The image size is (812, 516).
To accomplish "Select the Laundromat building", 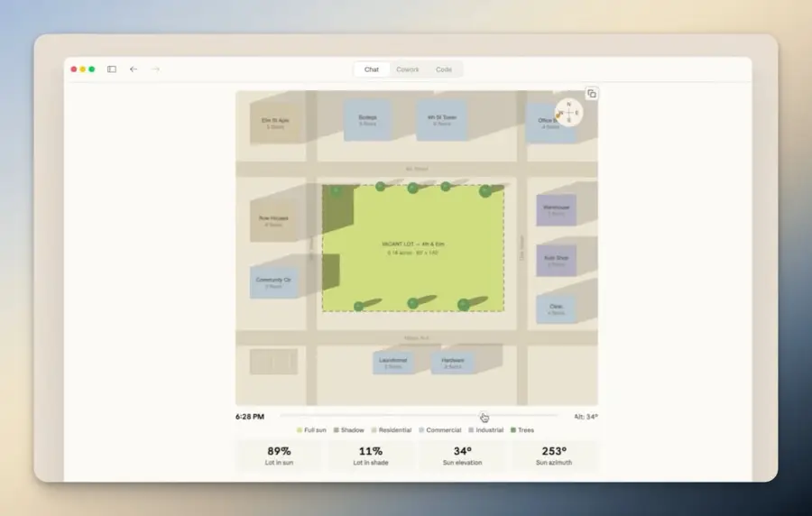I will coord(393,363).
